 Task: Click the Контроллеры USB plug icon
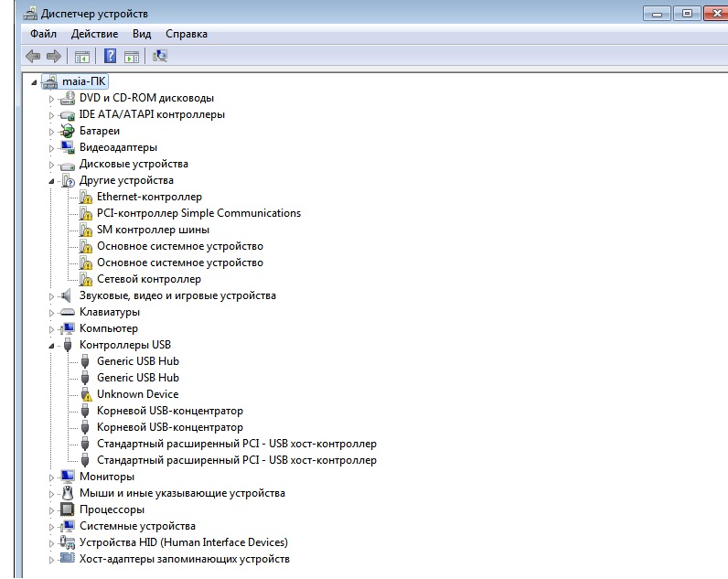tap(68, 345)
